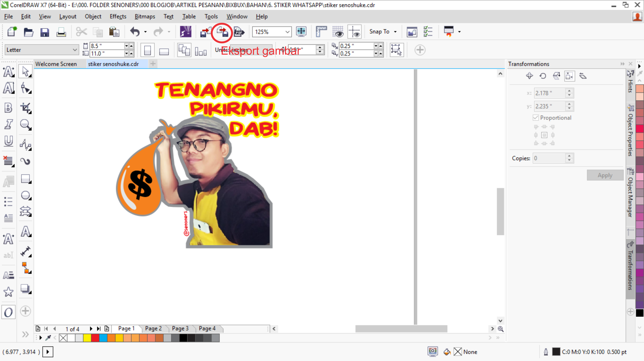Viewport: 644px width, 361px height.
Task: Increase the Copies value stepper
Action: pyautogui.click(x=569, y=156)
